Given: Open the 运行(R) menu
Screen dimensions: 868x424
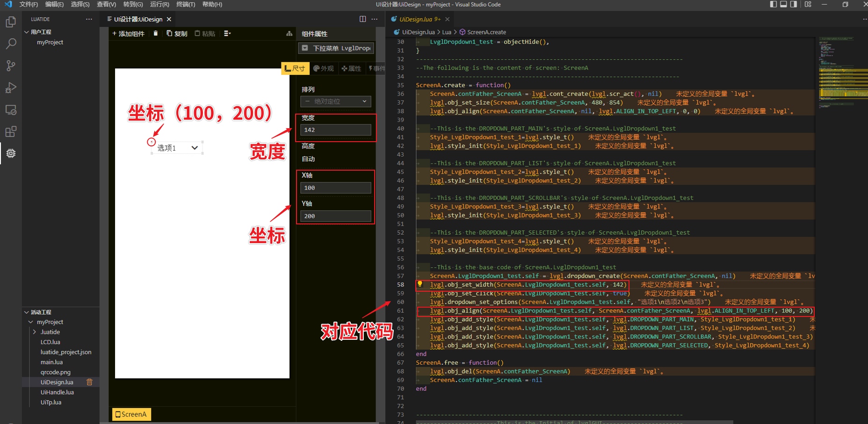Looking at the screenshot, I should pos(159,4).
